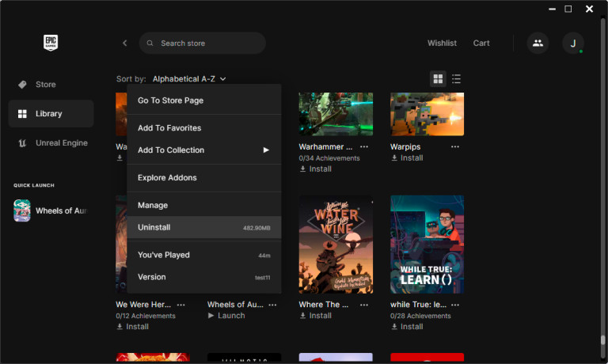608x364 pixels.
Task: Open three-dot menu for Warhammer game
Action: pyautogui.click(x=364, y=146)
